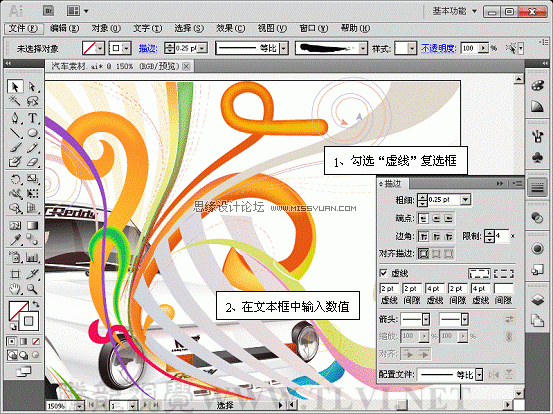Choose the round cap option in 端点
This screenshot has height=414, width=553.
point(436,219)
